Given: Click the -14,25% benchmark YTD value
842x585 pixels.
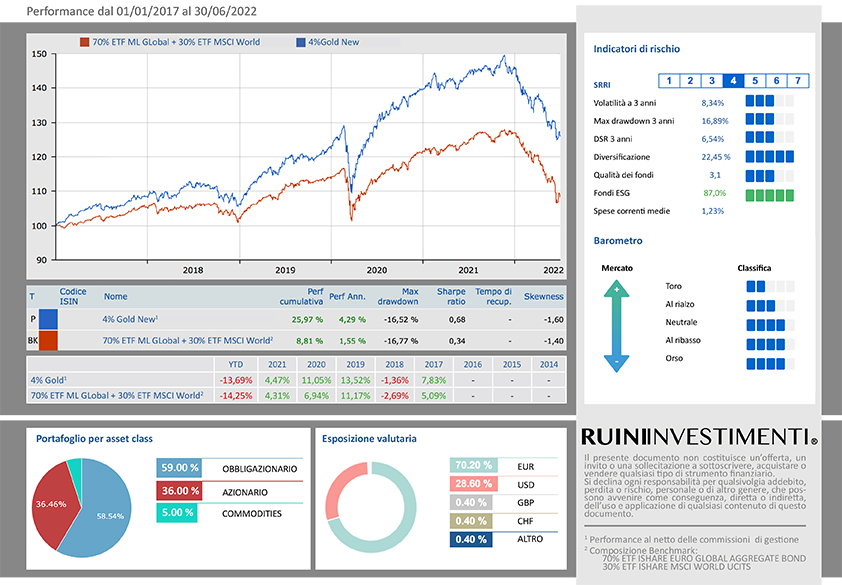Looking at the screenshot, I should coord(236,396).
